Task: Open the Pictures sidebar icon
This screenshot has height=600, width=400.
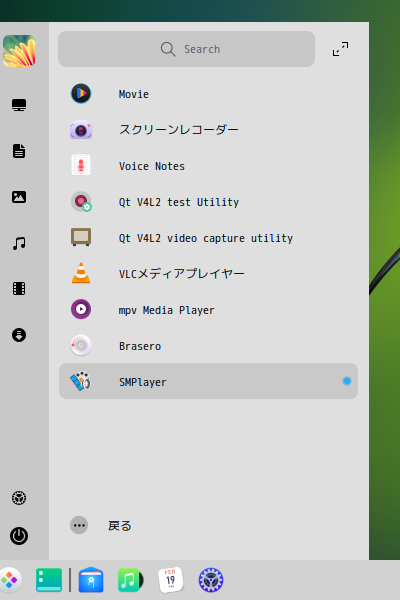Action: coord(19,197)
